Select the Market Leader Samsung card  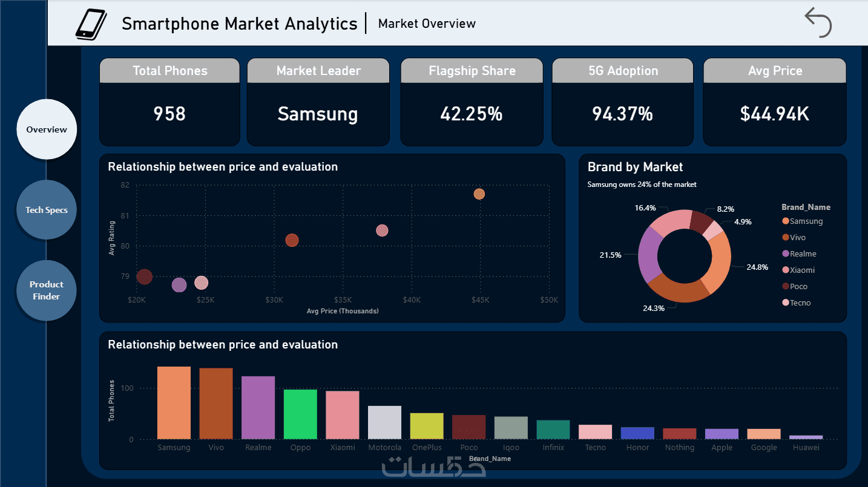tap(318, 102)
